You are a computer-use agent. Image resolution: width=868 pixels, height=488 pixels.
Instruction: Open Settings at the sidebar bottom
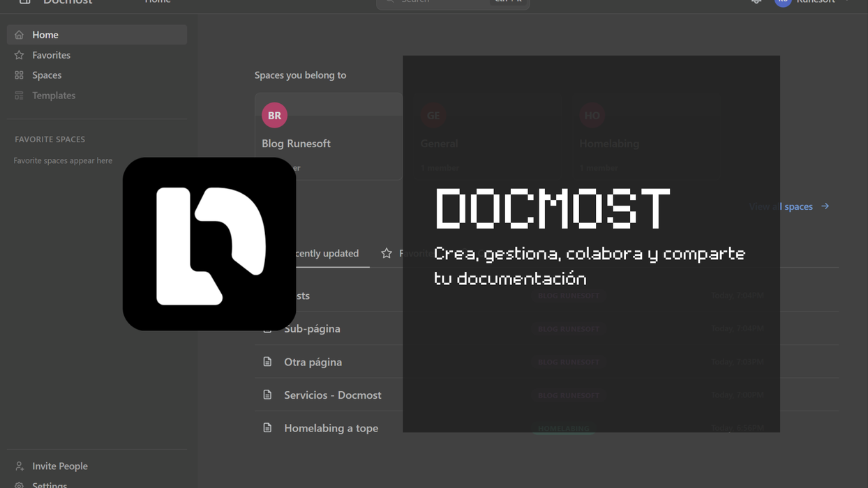point(50,484)
